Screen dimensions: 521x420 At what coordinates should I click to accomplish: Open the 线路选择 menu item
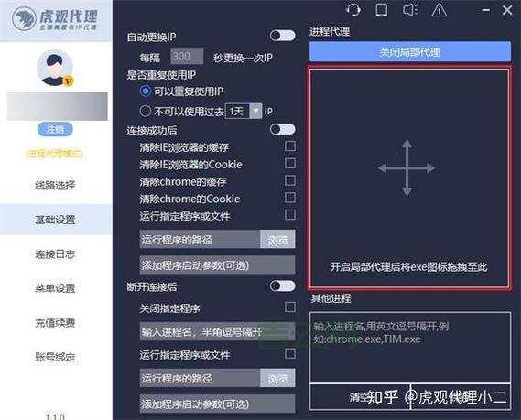56,185
